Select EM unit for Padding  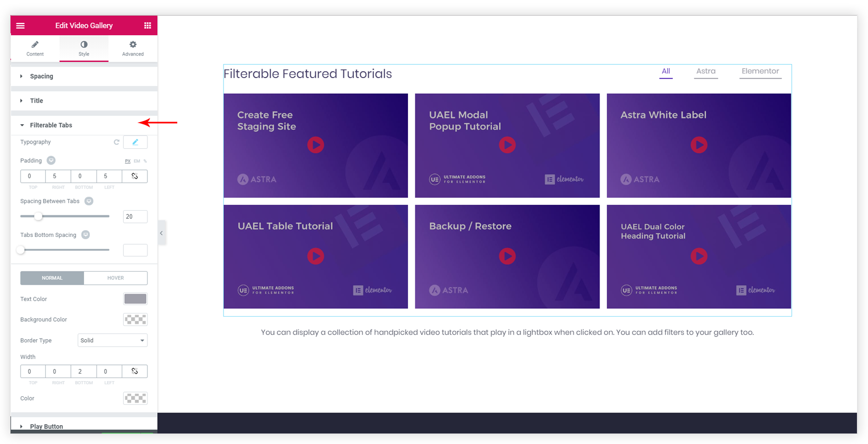(x=137, y=161)
